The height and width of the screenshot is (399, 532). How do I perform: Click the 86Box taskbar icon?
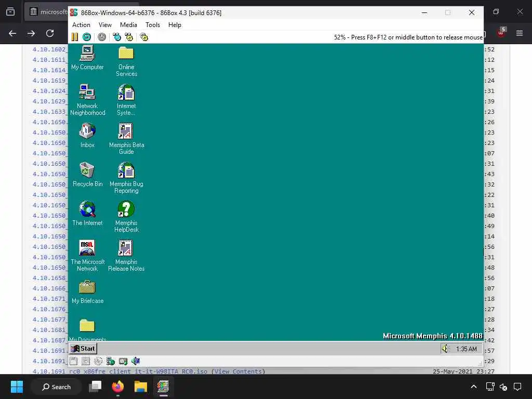(x=163, y=387)
